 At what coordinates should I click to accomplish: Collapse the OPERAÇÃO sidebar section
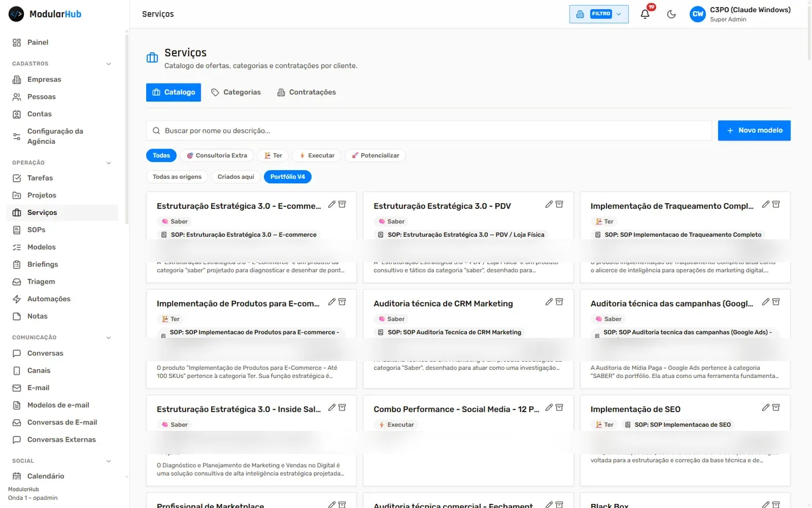(108, 163)
